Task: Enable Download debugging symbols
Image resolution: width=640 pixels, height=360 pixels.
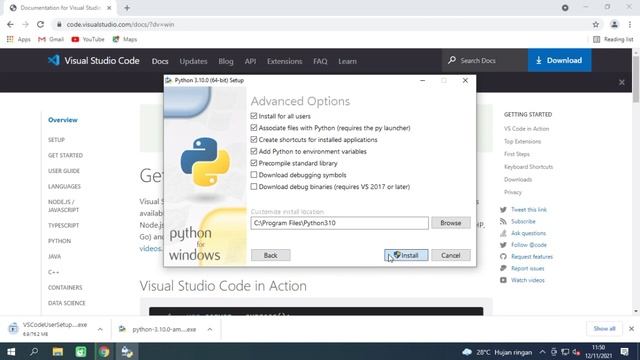Action: [x=254, y=175]
